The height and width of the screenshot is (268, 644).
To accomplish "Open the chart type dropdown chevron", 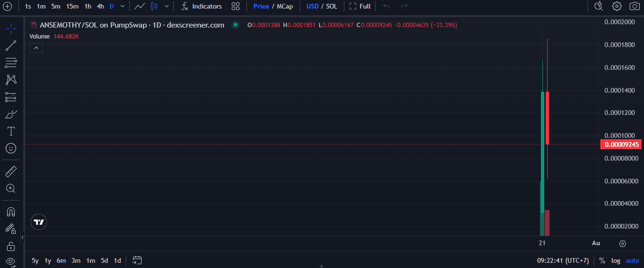I will [x=166, y=6].
